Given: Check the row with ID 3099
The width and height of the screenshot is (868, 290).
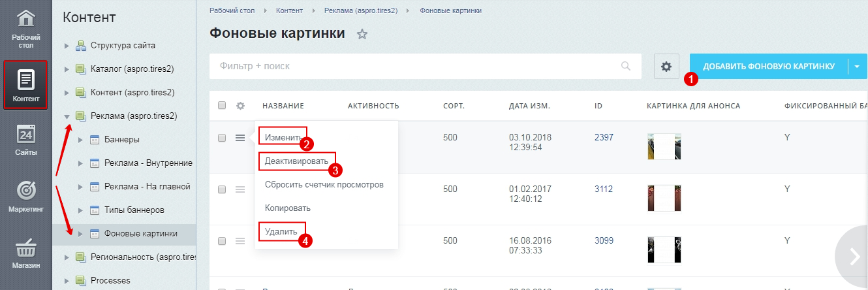Looking at the screenshot, I should click(x=222, y=241).
